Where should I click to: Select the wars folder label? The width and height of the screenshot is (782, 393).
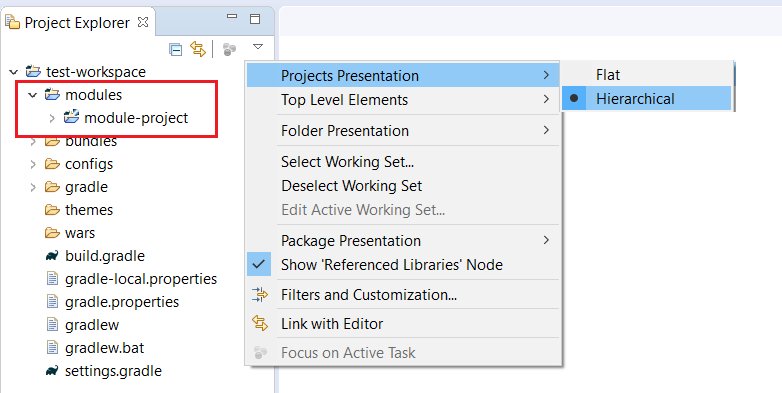pos(80,233)
